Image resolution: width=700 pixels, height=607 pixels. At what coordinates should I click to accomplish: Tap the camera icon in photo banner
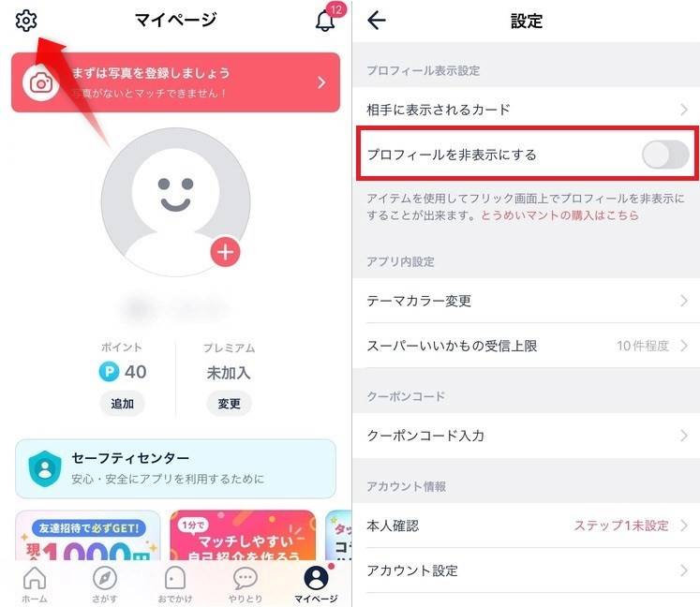pyautogui.click(x=41, y=83)
